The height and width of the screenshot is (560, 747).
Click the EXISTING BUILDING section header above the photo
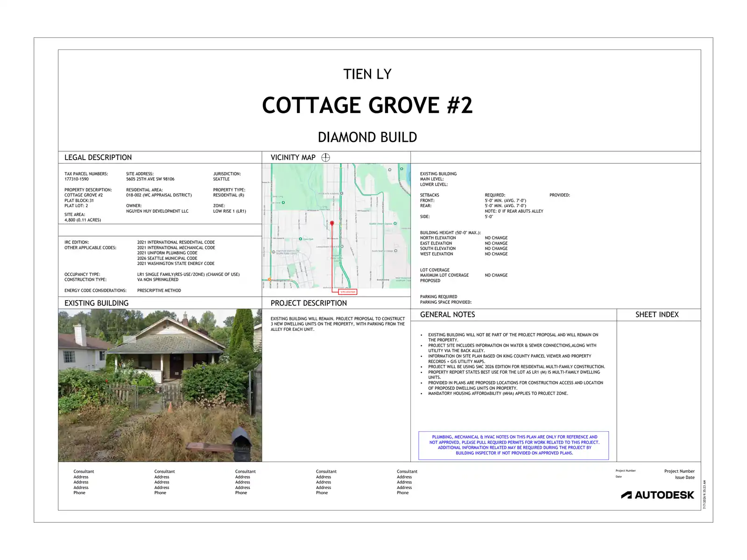coord(97,303)
